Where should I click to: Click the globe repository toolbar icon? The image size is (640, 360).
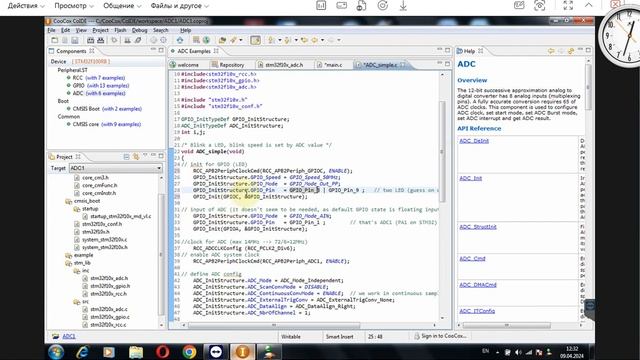coord(207,40)
